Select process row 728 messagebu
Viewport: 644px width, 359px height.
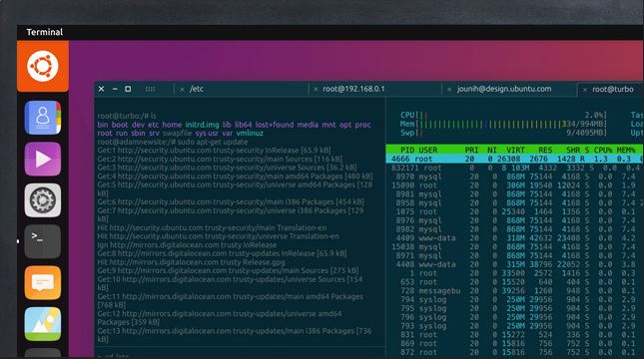coord(514,291)
